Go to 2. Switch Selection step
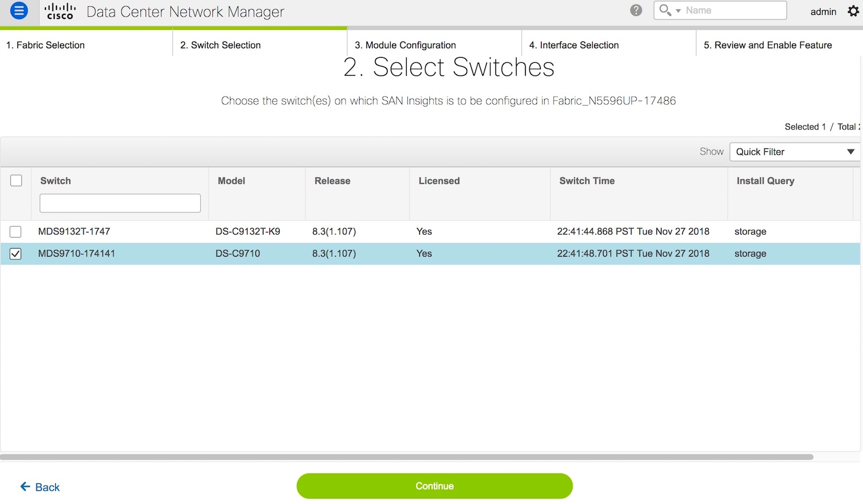This screenshot has height=504, width=863. 220,45
